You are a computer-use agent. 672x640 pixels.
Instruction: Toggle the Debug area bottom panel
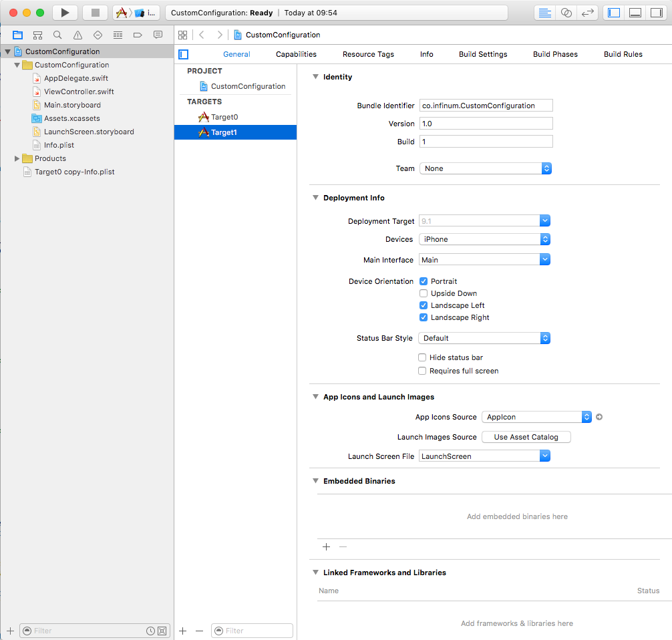point(635,13)
